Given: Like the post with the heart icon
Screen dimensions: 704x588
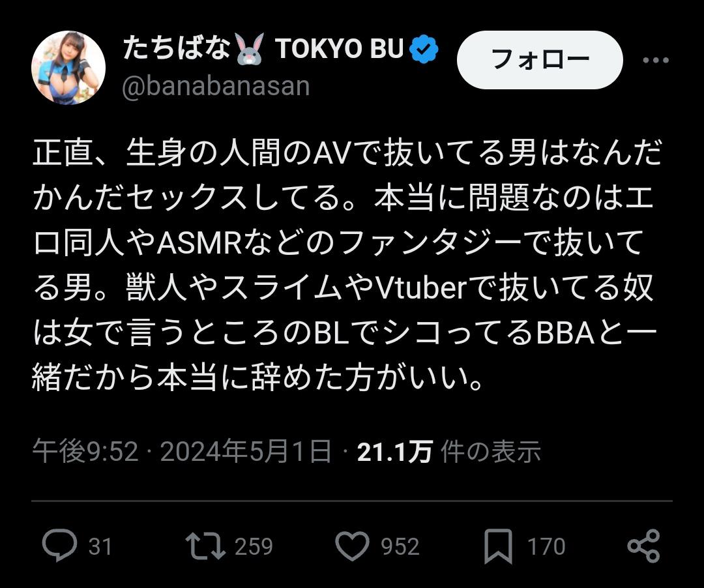Looking at the screenshot, I should [352, 546].
